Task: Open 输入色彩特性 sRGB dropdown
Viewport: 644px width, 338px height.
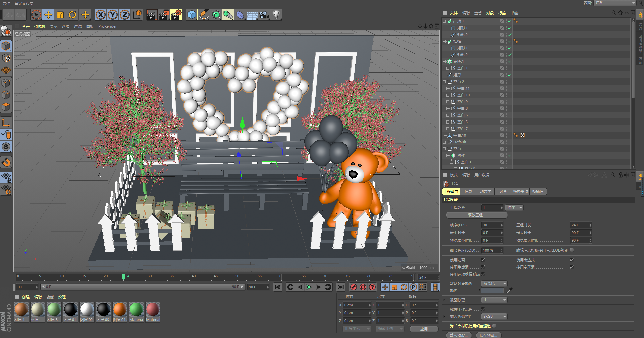Action: point(494,317)
